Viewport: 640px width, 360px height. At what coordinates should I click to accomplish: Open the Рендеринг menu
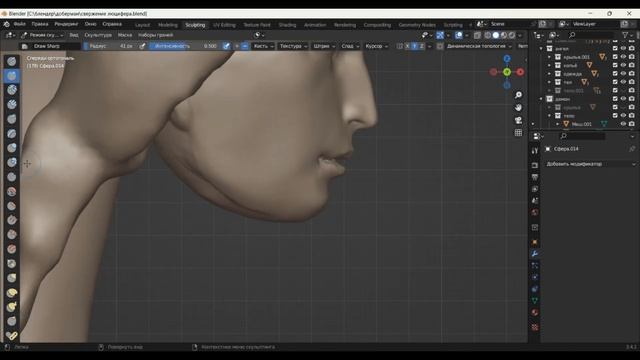[66, 24]
